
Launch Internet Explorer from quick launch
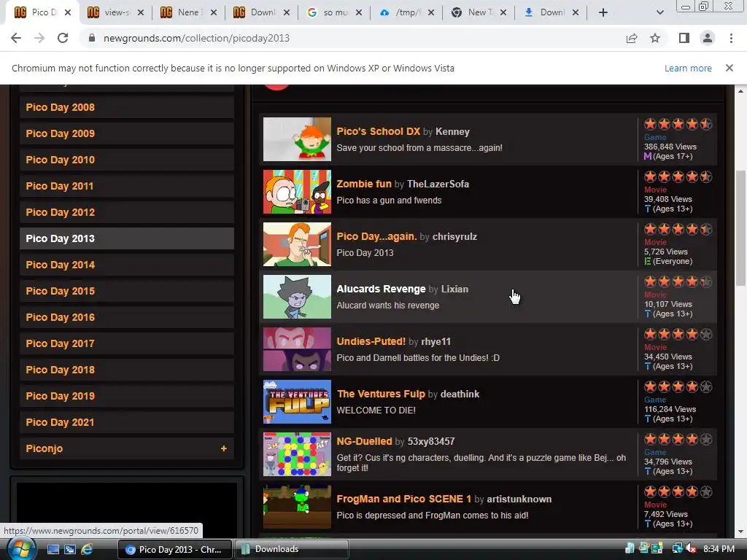(87, 549)
